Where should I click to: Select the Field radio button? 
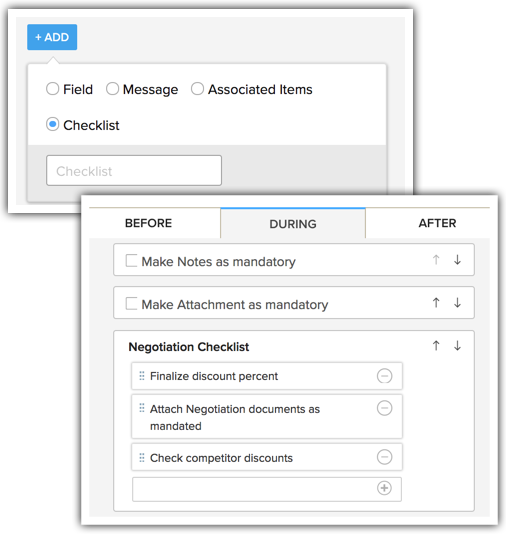tap(52, 89)
